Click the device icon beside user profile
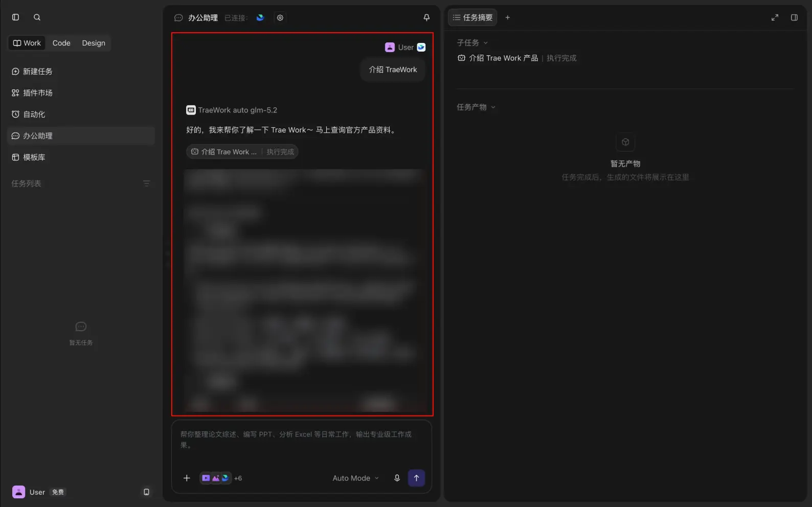The height and width of the screenshot is (507, 812). [x=147, y=492]
